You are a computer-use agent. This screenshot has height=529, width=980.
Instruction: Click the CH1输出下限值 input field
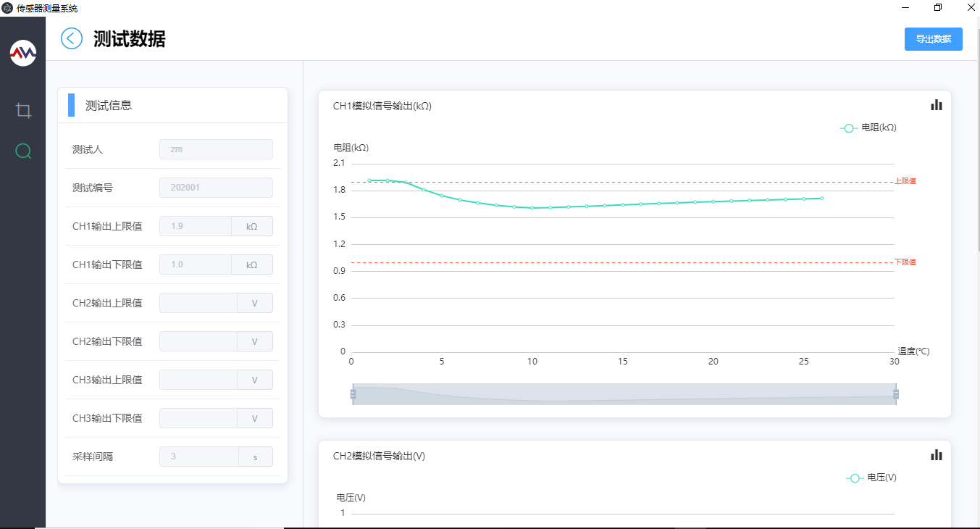pos(196,264)
